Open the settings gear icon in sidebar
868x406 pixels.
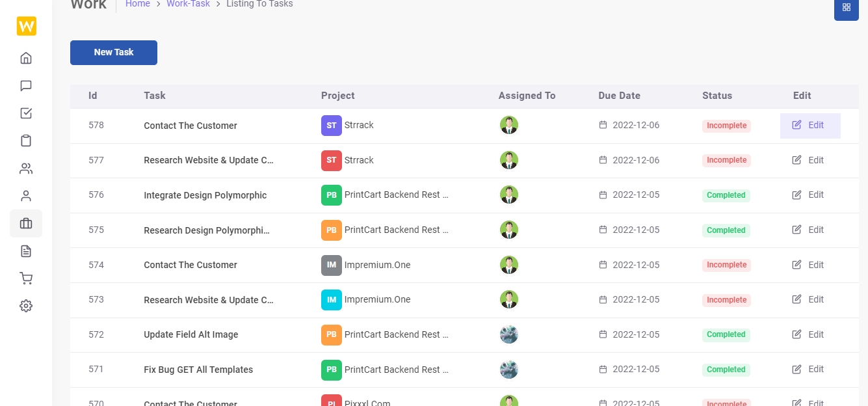coord(26,306)
